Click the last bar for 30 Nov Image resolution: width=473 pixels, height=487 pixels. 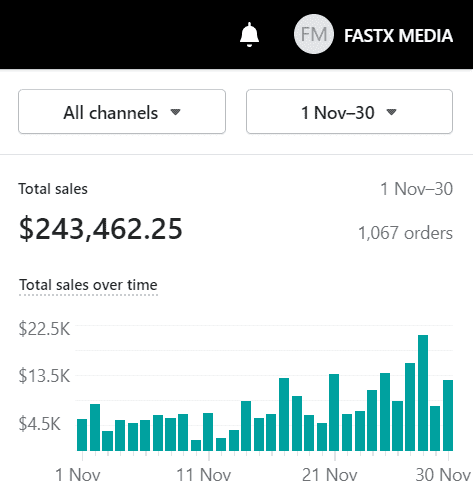point(448,415)
